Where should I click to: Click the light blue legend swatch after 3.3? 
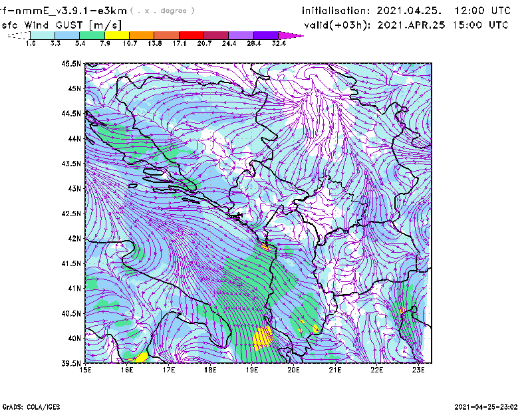click(67, 35)
